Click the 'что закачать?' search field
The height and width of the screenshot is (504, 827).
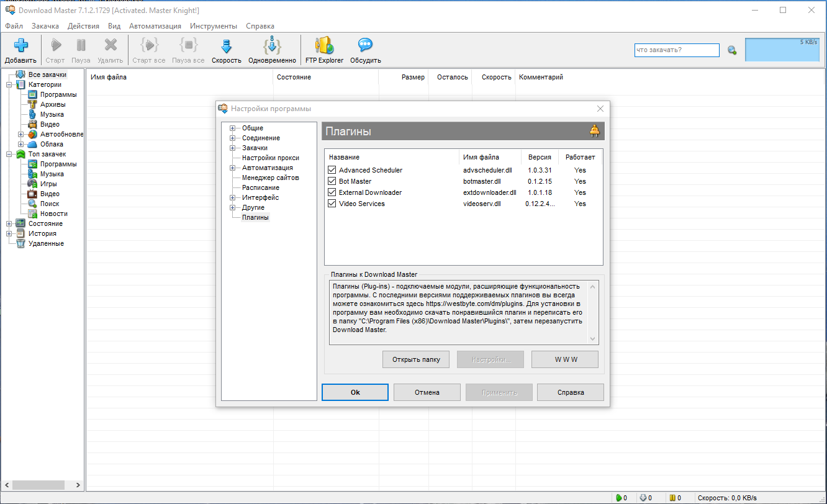[677, 50]
